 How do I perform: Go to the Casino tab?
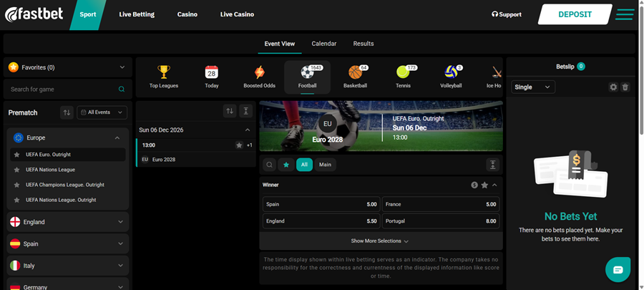click(187, 14)
